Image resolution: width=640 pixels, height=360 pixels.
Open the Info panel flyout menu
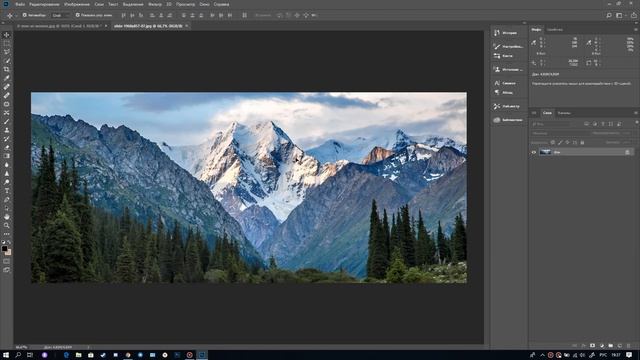pyautogui.click(x=636, y=30)
